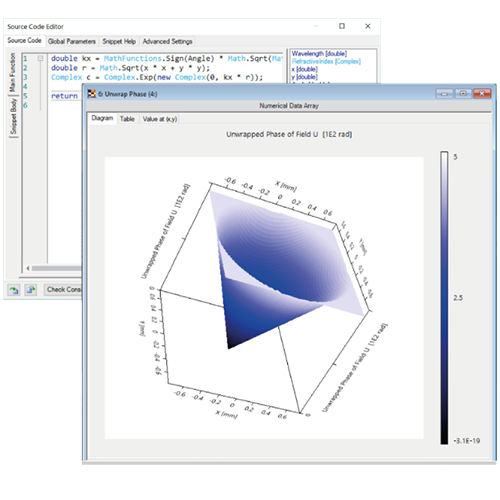500x500 pixels.
Task: Click the phase color scale bar
Action: tap(444, 298)
